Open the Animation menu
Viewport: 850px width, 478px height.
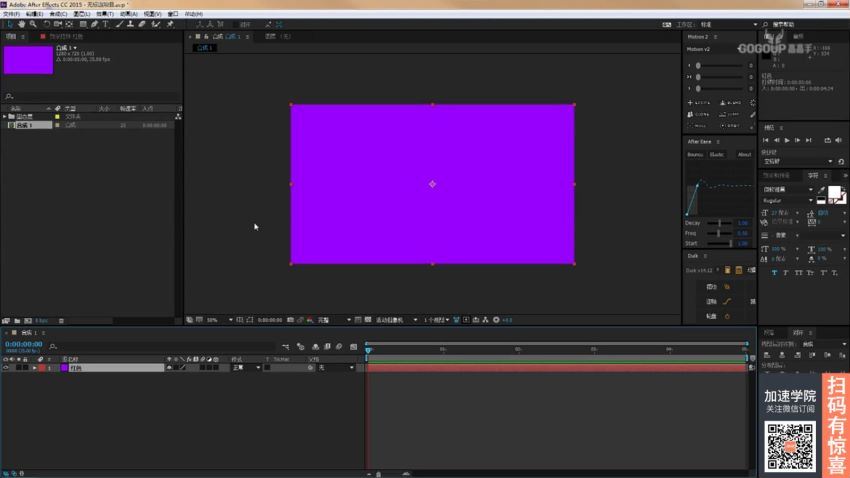pos(128,14)
